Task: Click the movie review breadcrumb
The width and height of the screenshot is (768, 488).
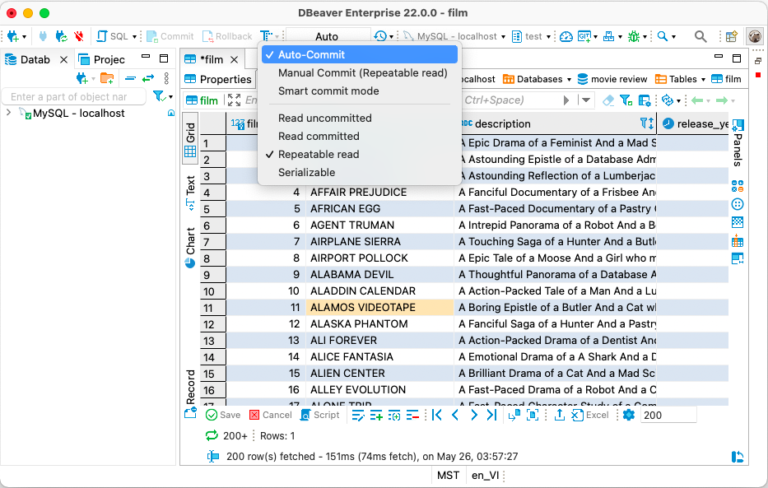Action: [x=612, y=79]
